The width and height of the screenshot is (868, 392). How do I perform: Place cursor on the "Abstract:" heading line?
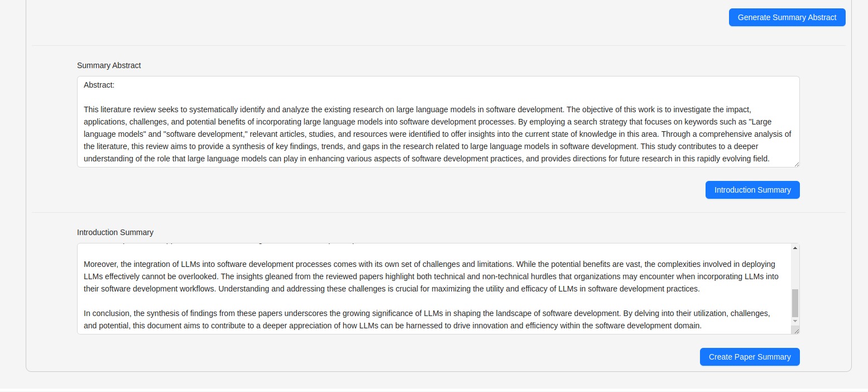tap(99, 85)
